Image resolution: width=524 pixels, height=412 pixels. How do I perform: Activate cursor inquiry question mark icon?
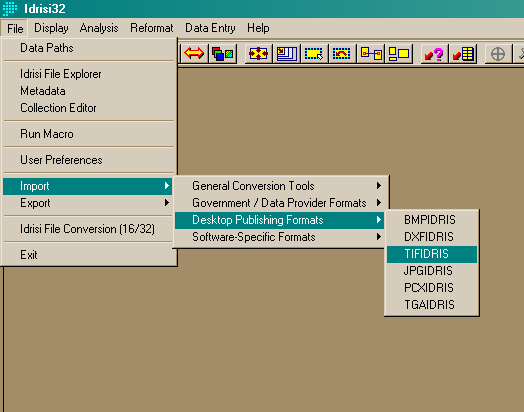click(434, 53)
